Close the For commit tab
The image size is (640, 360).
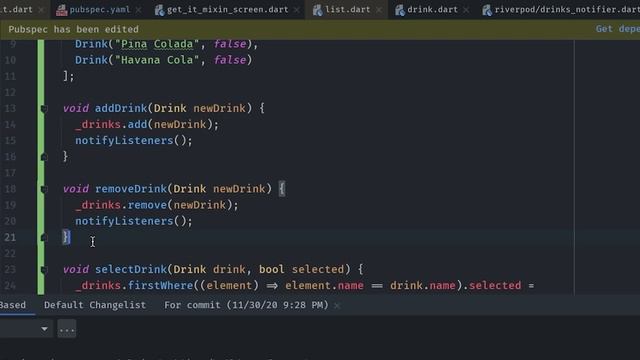click(x=337, y=305)
